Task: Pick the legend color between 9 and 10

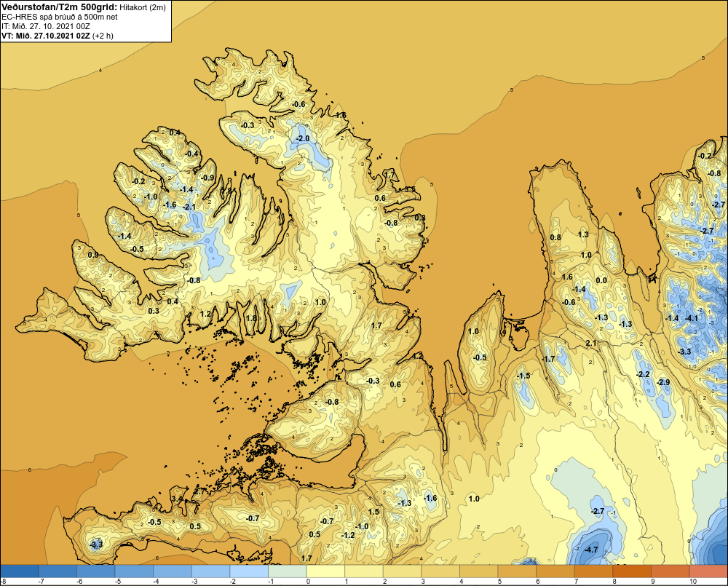Action: point(670,571)
